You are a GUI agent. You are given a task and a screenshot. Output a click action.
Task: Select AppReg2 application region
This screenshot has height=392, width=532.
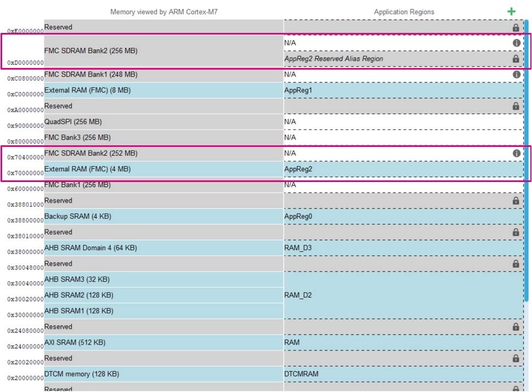point(404,169)
